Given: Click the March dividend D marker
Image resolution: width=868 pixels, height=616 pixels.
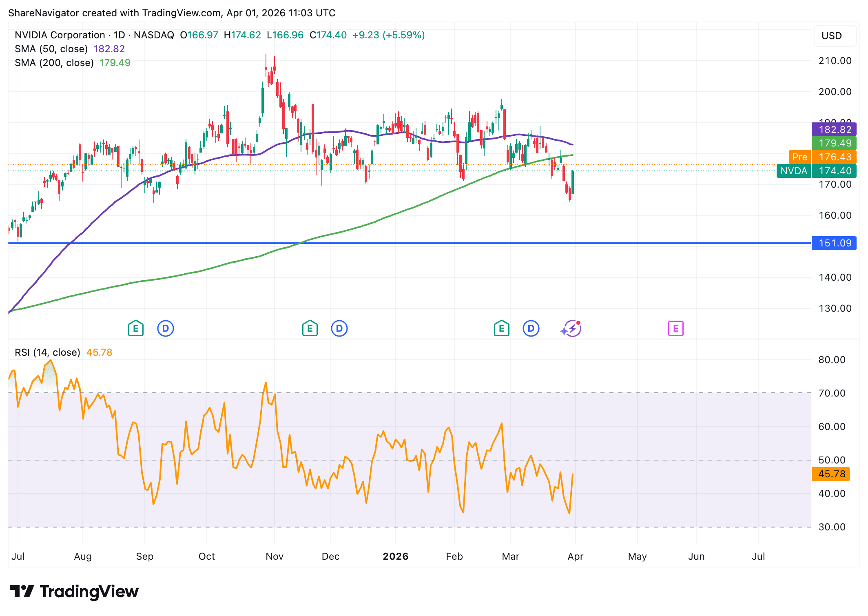Looking at the screenshot, I should (531, 328).
